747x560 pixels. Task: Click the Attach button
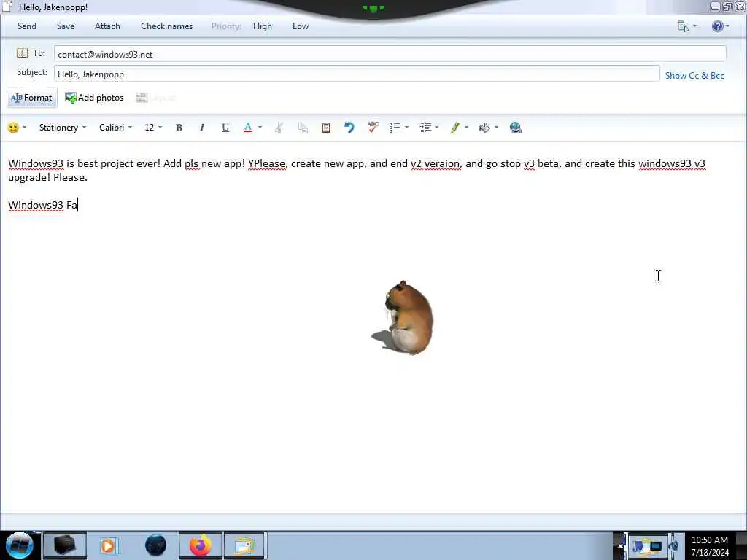pos(107,26)
